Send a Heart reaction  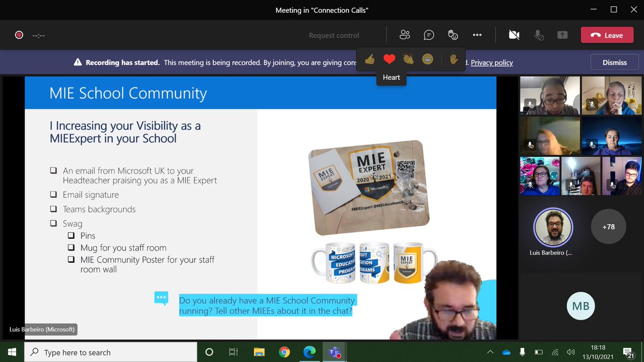[x=389, y=60]
